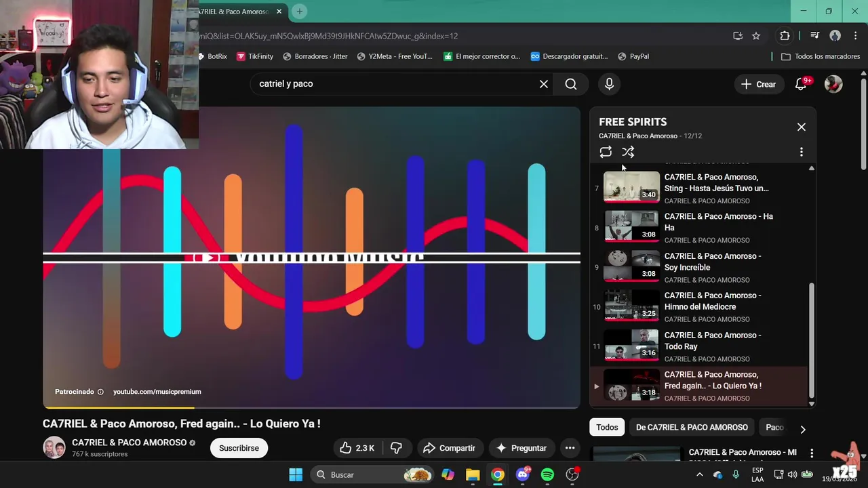Click the taskbar Buscar search box

click(372, 474)
